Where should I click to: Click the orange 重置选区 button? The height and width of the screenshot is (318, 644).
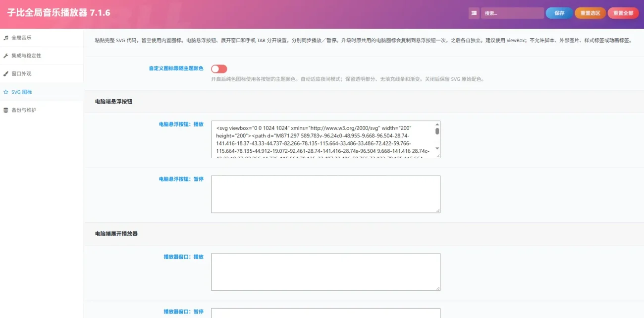tap(590, 13)
